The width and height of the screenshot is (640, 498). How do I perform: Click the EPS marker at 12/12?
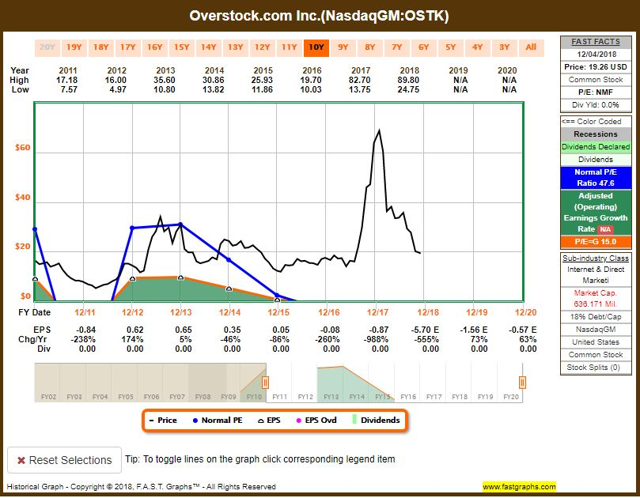(132, 279)
